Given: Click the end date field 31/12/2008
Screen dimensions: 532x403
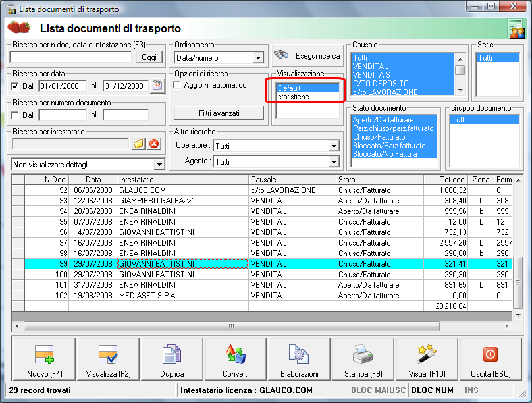Looking at the screenshot, I should pos(126,86).
